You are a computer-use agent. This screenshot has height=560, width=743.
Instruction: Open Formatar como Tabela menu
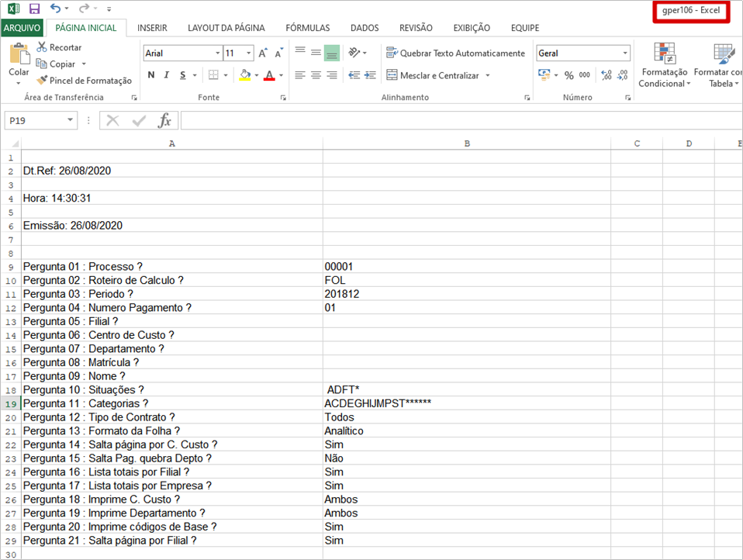(719, 65)
